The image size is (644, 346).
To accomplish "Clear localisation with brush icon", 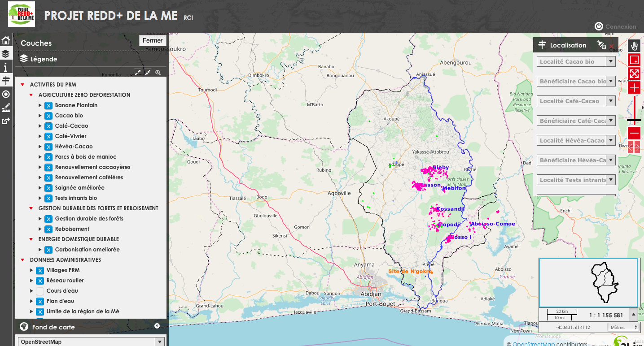I will (601, 45).
